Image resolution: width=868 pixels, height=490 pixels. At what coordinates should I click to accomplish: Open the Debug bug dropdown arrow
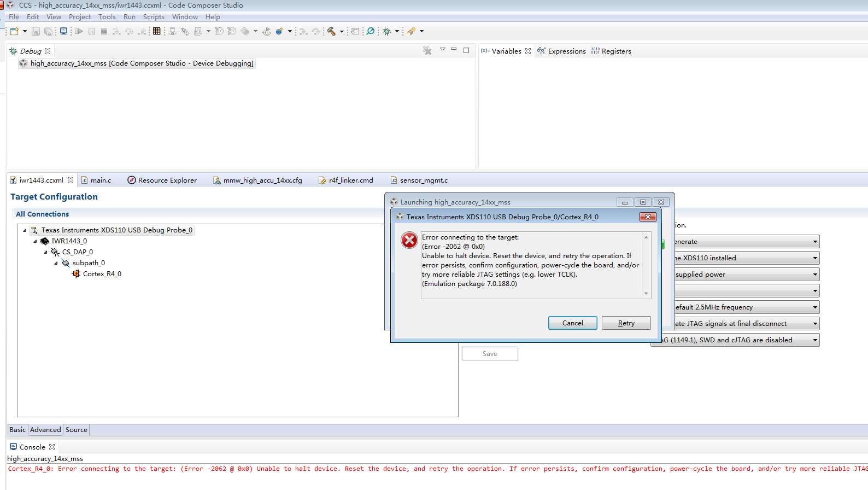397,31
